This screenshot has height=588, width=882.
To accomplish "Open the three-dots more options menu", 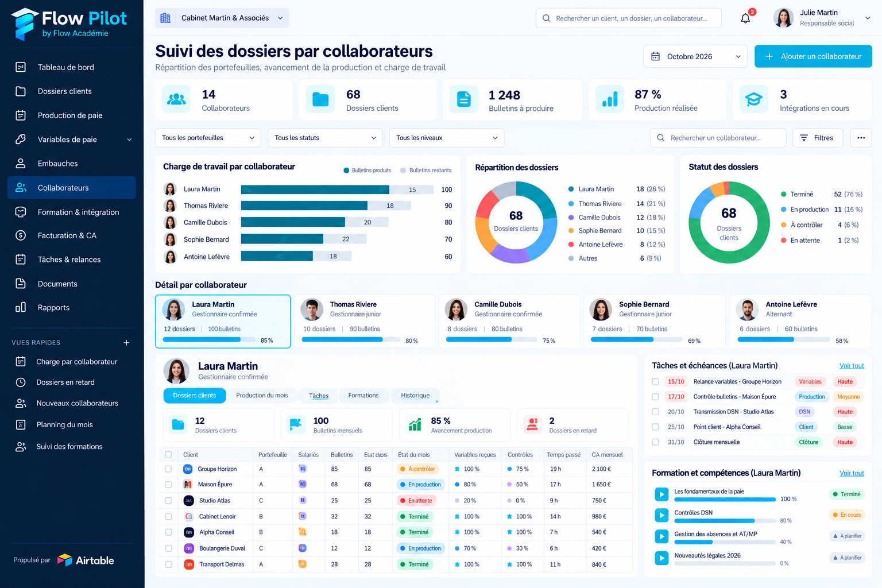I will (x=861, y=138).
